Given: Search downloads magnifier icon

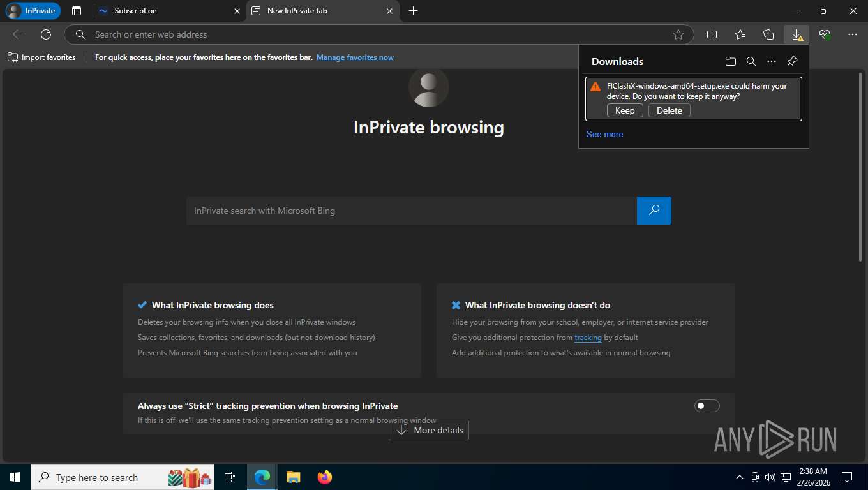Looking at the screenshot, I should click(751, 61).
